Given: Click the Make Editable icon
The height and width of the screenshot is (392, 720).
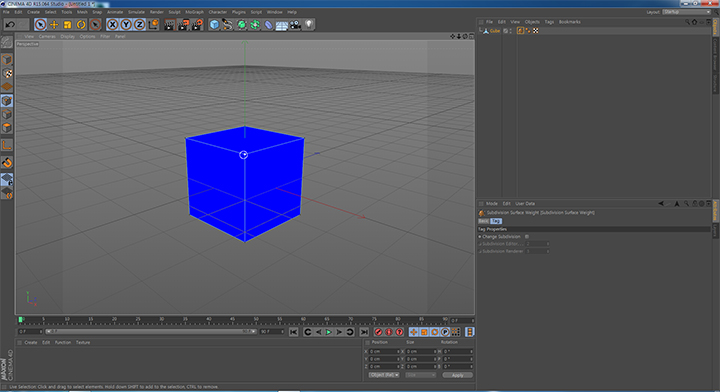Looking at the screenshot, I should point(7,42).
